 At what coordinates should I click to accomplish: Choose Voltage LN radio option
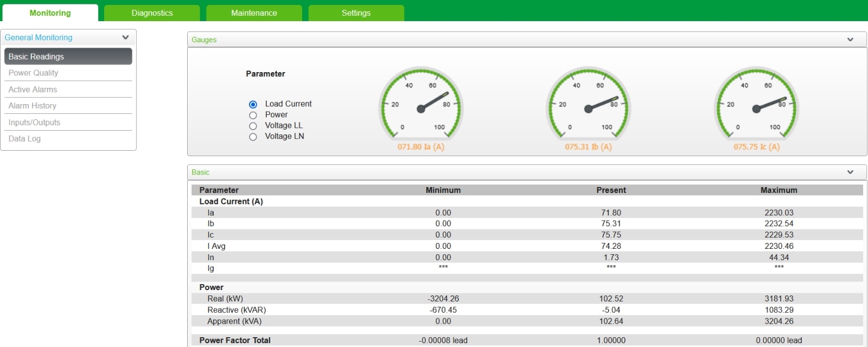click(x=253, y=137)
